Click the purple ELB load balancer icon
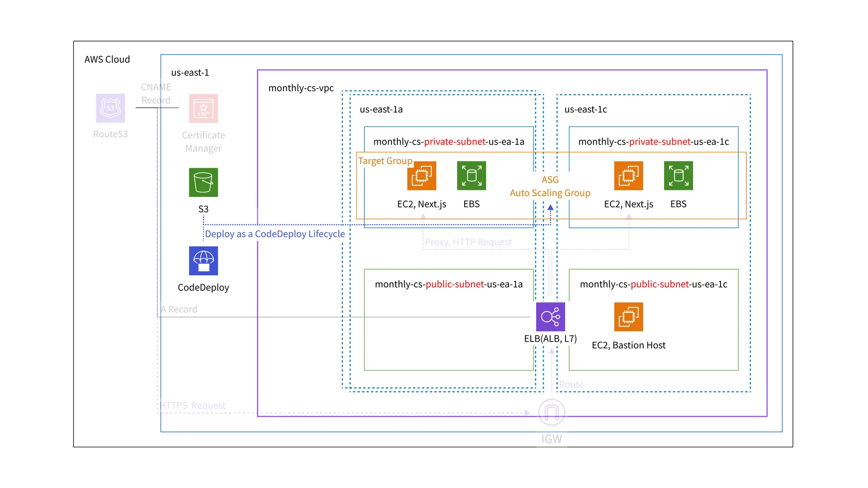868x488 pixels. [x=550, y=317]
